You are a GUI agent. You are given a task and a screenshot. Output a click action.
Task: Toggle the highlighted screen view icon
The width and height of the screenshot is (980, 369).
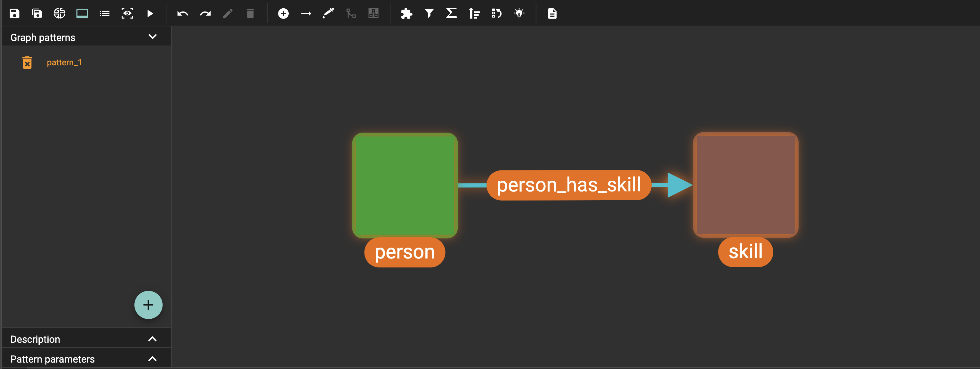(x=82, y=14)
